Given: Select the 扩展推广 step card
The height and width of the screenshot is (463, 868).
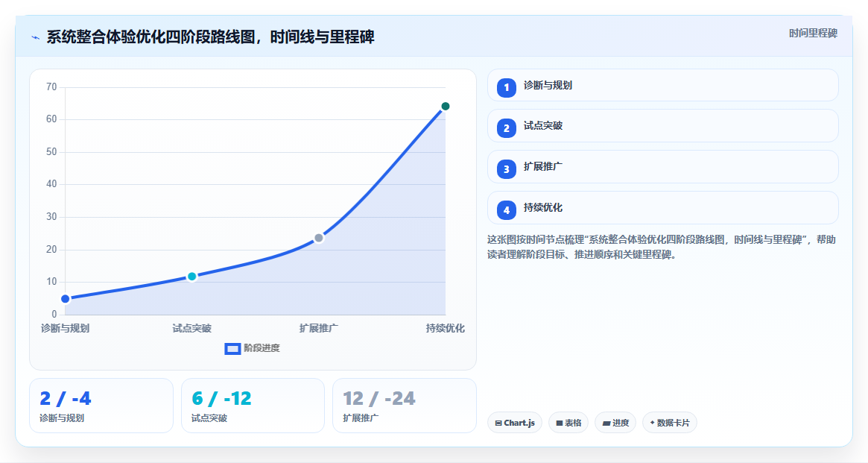Looking at the screenshot, I should [662, 167].
